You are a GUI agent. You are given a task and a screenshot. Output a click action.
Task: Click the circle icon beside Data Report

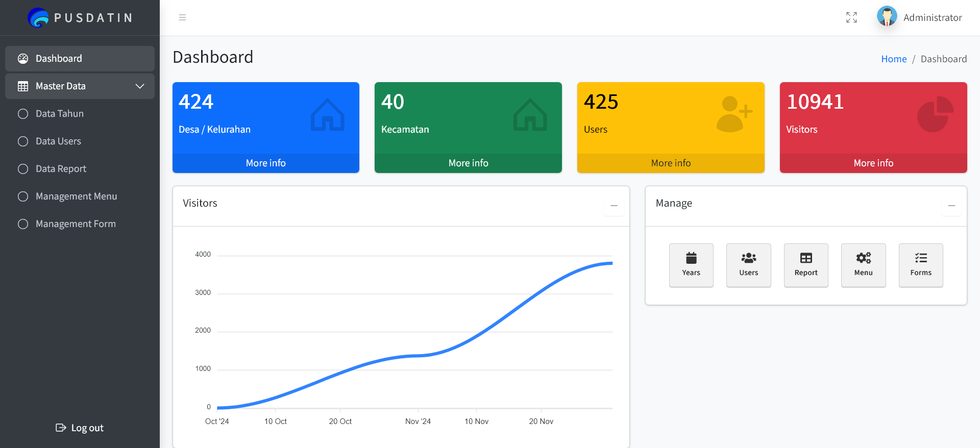(23, 169)
